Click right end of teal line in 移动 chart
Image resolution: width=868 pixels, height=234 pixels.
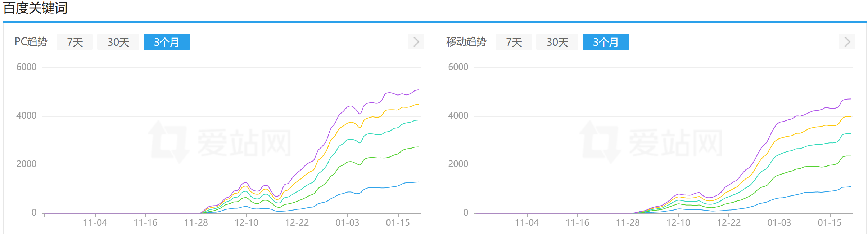(850, 134)
